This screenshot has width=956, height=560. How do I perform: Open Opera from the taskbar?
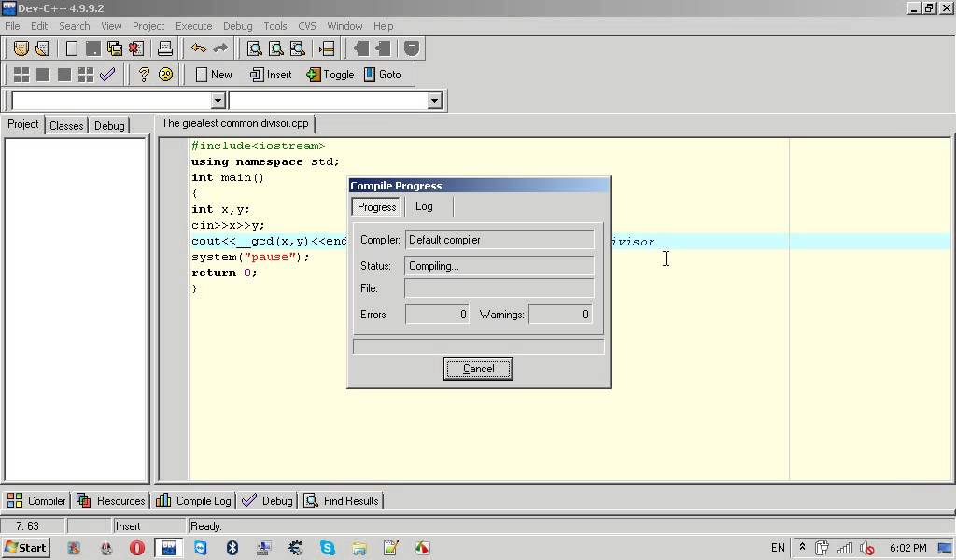137,548
